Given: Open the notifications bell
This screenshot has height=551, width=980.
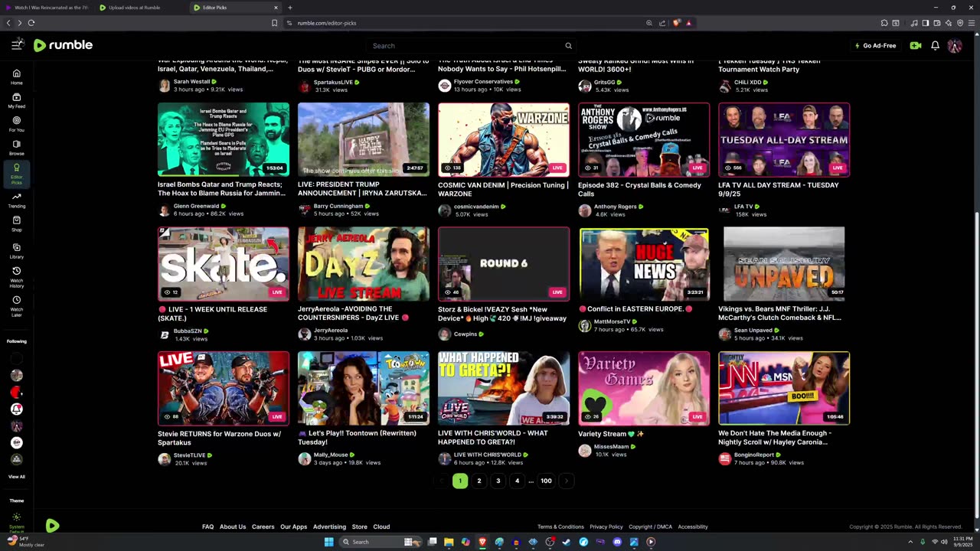Looking at the screenshot, I should 935,46.
